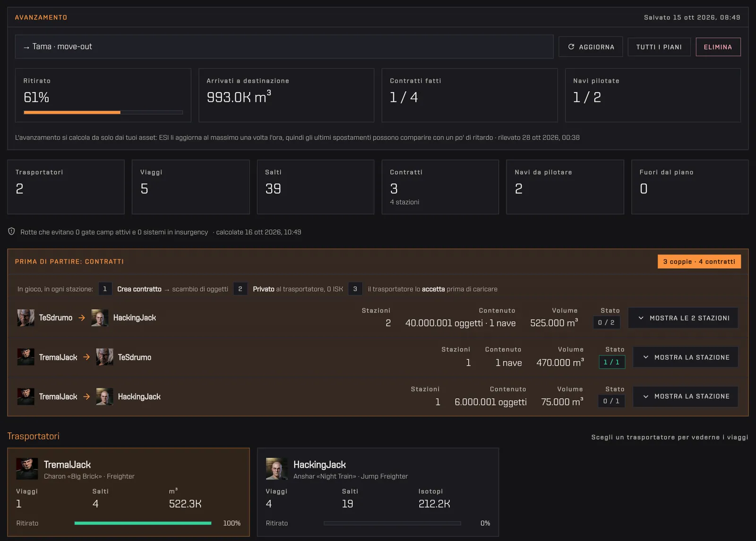
Task: Click step number 1 before Crea contratto
Action: pos(105,289)
